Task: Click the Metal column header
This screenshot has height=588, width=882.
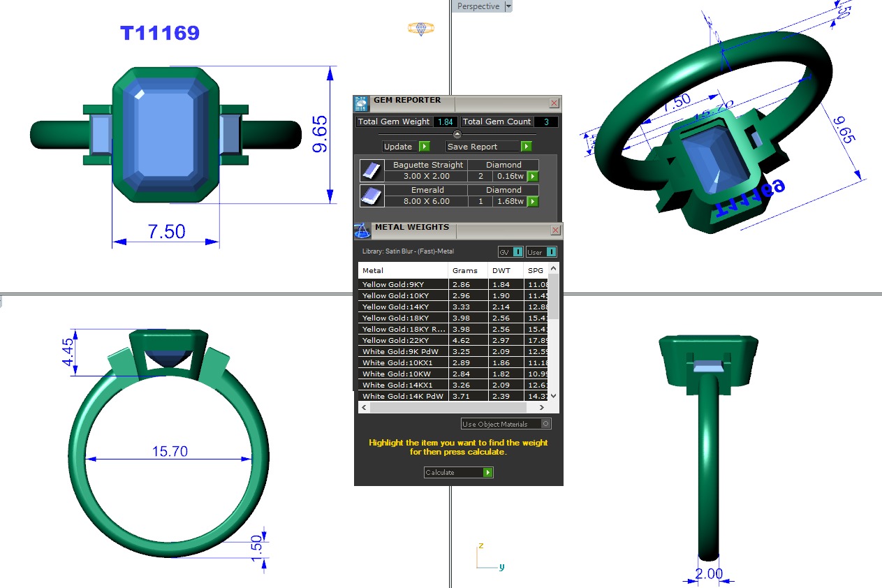Action: point(403,270)
